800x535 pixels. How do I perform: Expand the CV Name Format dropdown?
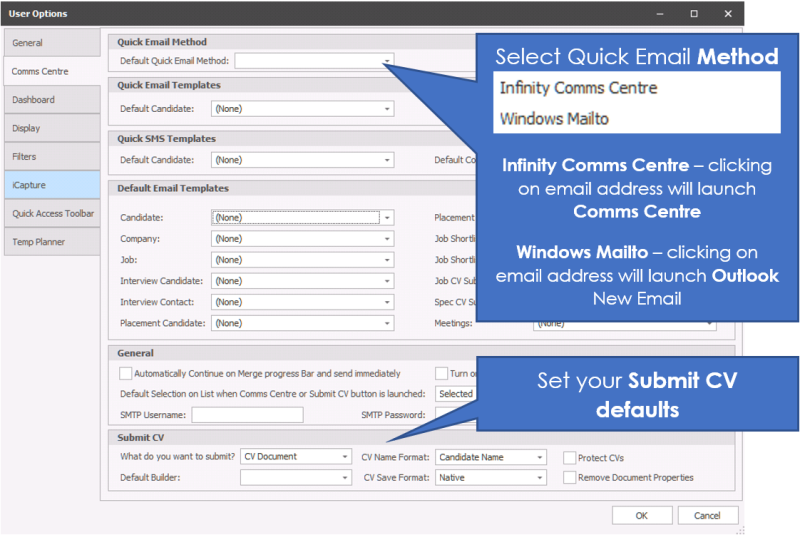point(540,457)
